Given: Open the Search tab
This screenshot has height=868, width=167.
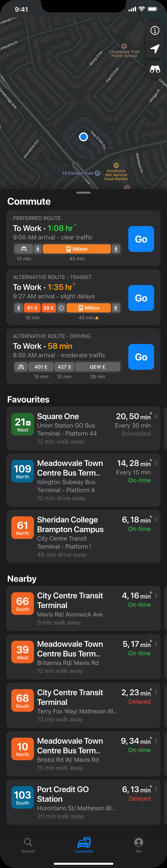Looking at the screenshot, I should coord(28,845).
